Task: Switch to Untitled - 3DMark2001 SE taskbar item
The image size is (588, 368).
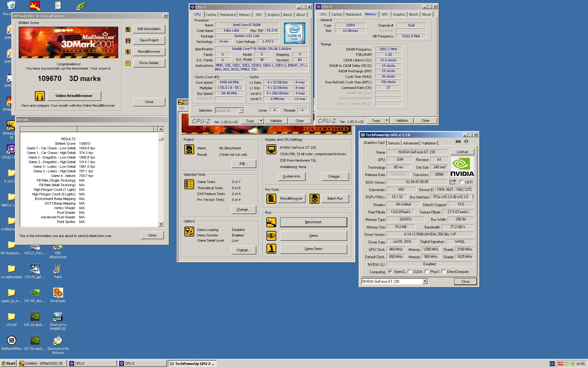Action: [x=43, y=364]
